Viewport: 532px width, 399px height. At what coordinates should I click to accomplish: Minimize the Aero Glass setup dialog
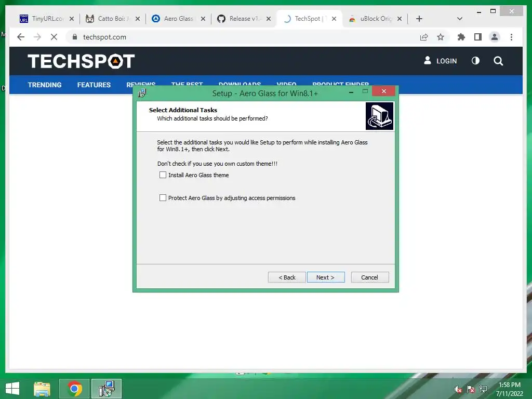coord(351,91)
